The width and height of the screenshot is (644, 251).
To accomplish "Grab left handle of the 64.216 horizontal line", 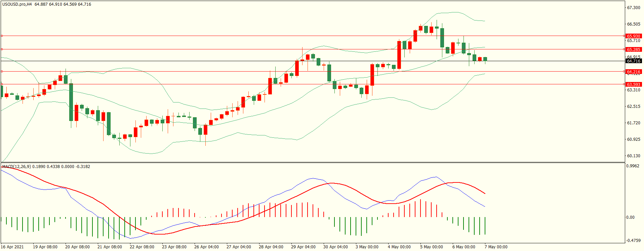I will 2,71.
